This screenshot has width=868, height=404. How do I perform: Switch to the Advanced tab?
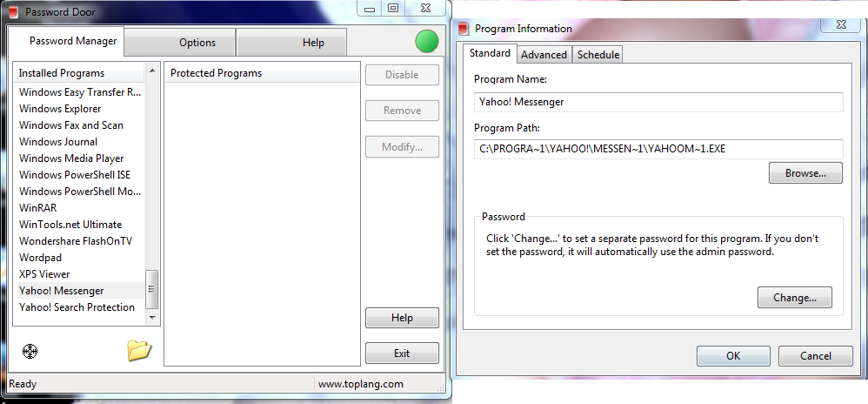pyautogui.click(x=544, y=54)
